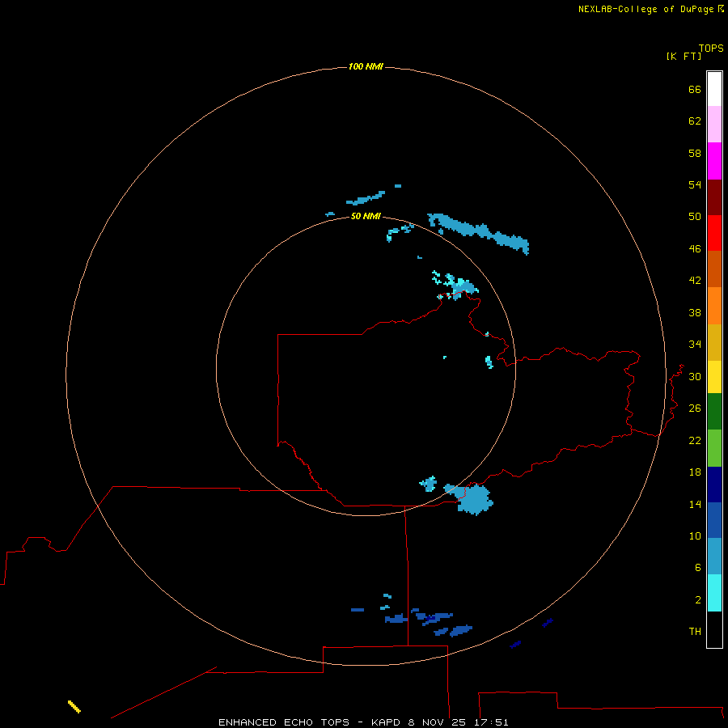The width and height of the screenshot is (728, 728).
Task: Click the "50 NMI" range ring label
Action: [x=366, y=216]
